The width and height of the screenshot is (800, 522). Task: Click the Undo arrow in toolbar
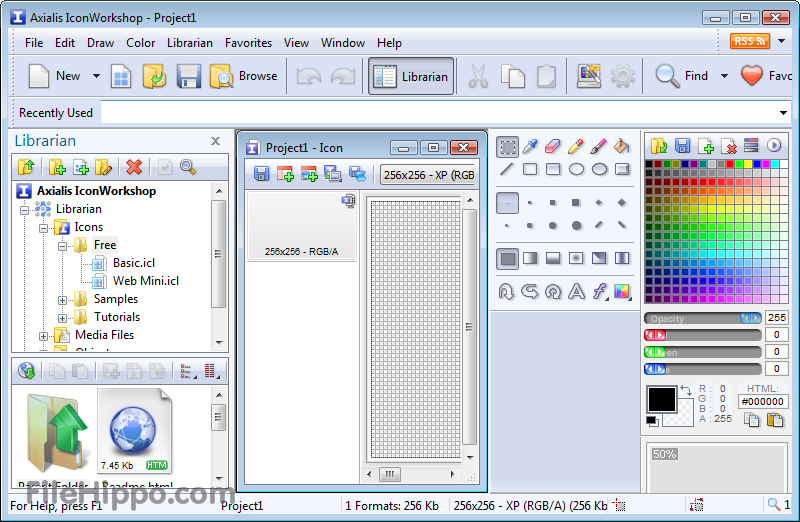pyautogui.click(x=309, y=77)
